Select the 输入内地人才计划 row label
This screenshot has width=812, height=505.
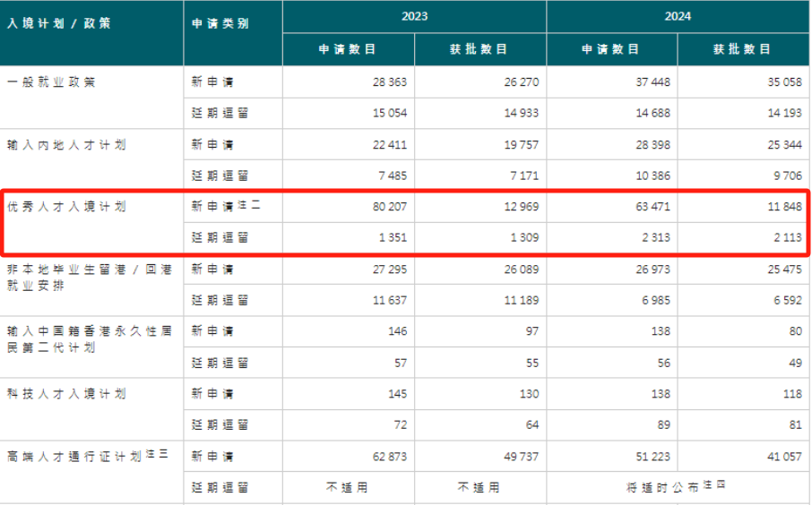pyautogui.click(x=65, y=145)
